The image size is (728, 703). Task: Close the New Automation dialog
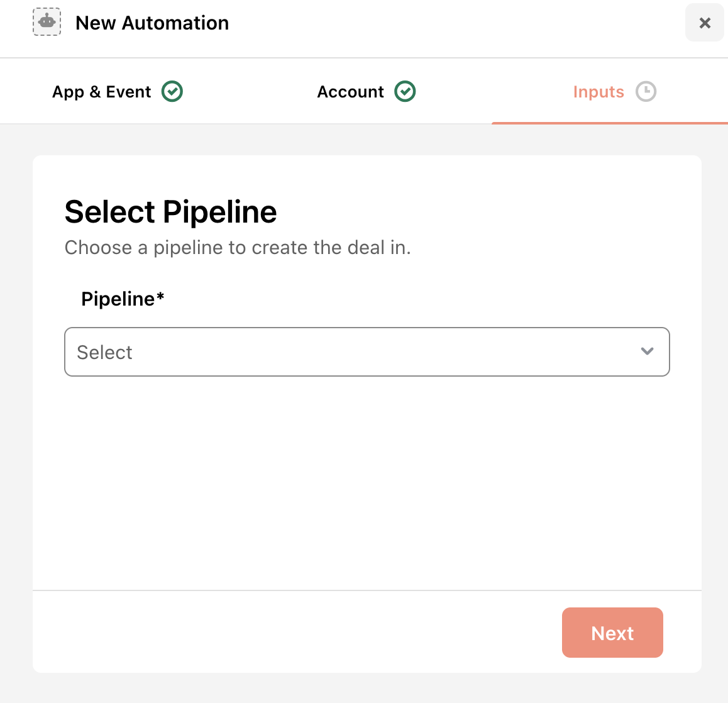704,22
